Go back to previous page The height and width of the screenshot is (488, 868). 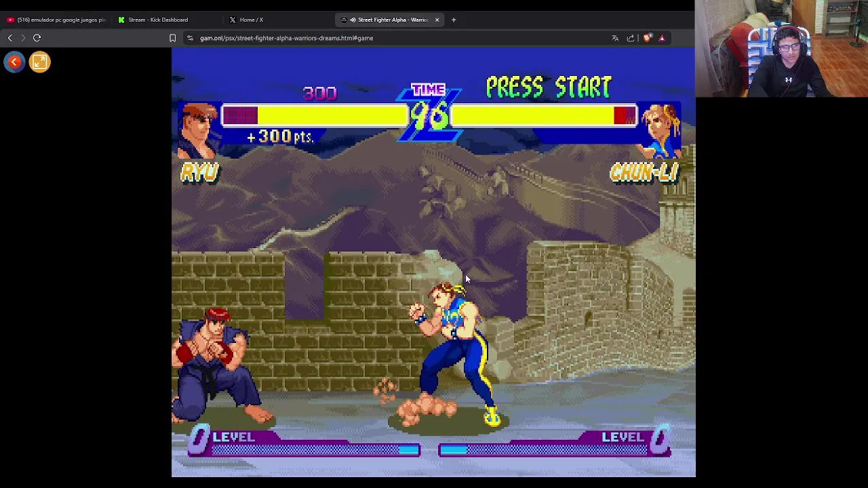(x=10, y=38)
